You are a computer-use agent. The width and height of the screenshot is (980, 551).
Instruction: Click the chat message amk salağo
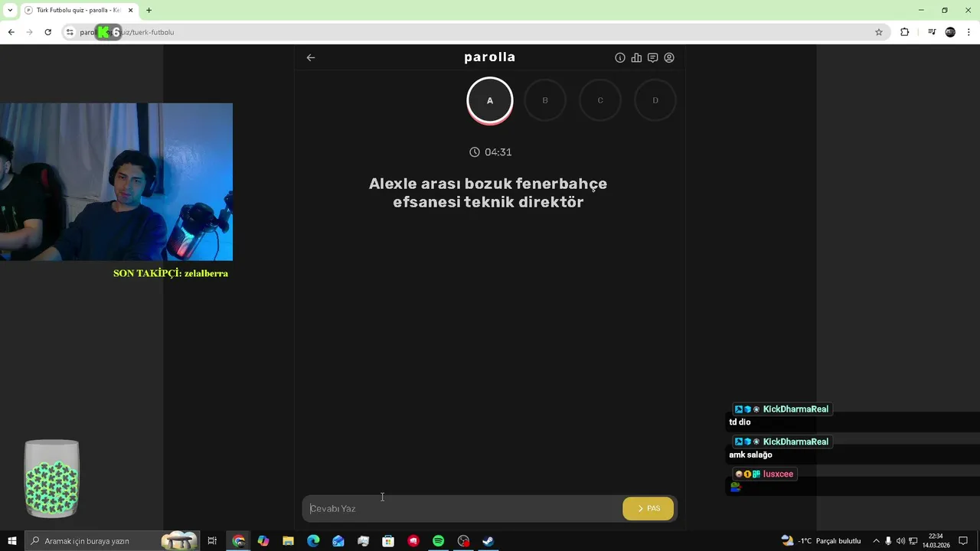(750, 455)
